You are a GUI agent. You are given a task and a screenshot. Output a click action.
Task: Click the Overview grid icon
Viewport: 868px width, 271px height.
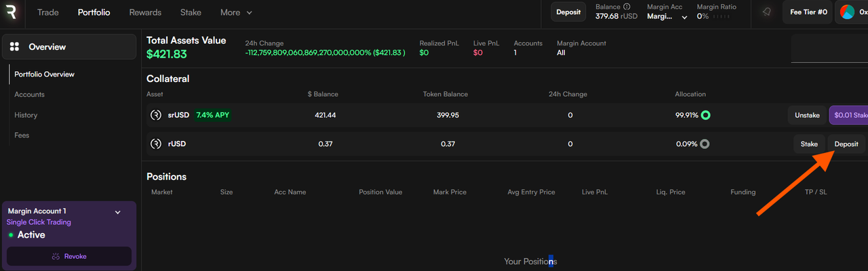click(x=14, y=47)
